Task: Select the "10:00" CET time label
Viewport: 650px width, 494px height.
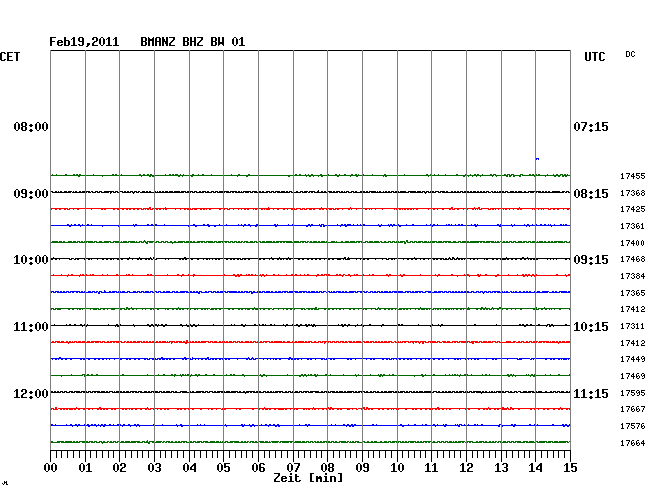Action: [31, 260]
